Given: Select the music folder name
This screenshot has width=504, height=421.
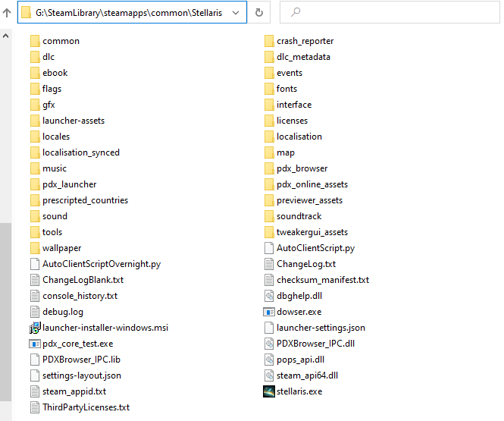Looking at the screenshot, I should coord(55,168).
